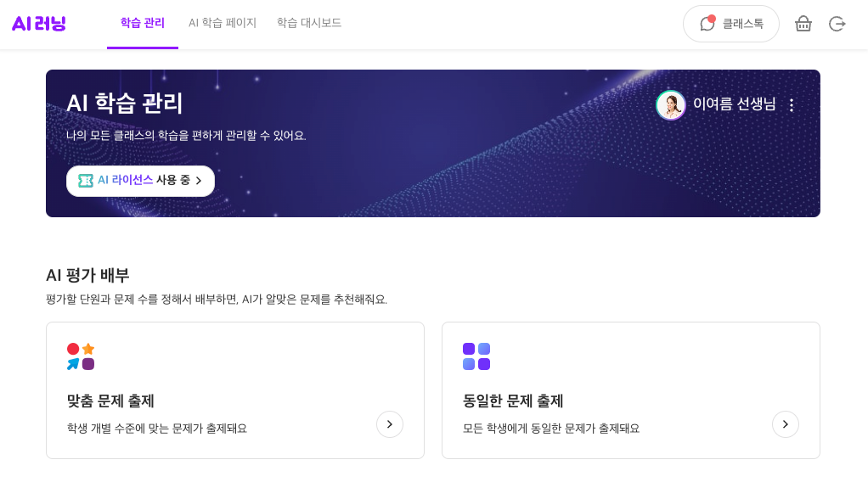
Task: Click the AI 라이선스 사용 중 button
Action: pyautogui.click(x=140, y=181)
